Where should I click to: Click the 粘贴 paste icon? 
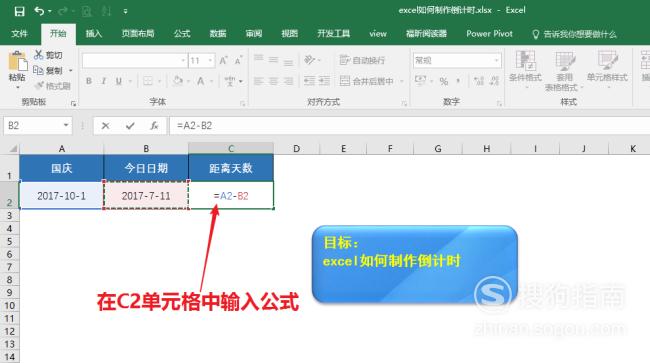[x=17, y=61]
